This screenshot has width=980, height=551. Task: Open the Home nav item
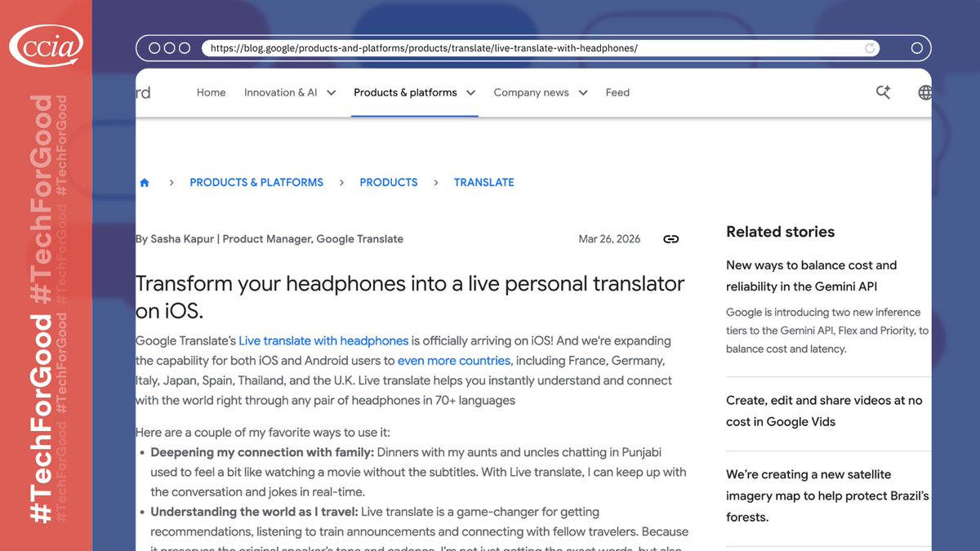pos(211,92)
